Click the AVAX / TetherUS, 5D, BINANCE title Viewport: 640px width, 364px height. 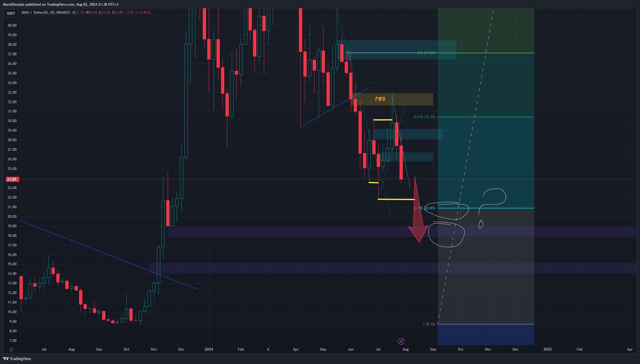pos(46,13)
